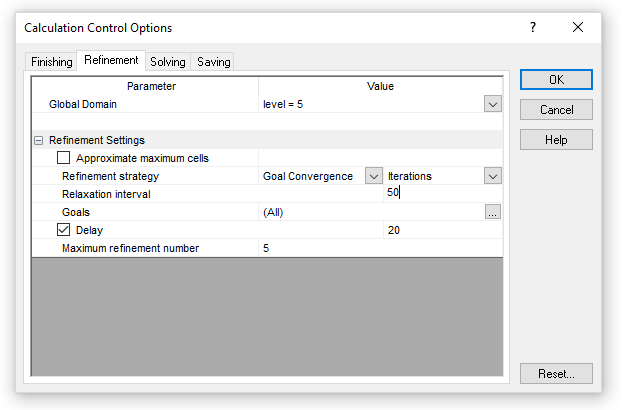Click the Cancel button

pos(556,110)
